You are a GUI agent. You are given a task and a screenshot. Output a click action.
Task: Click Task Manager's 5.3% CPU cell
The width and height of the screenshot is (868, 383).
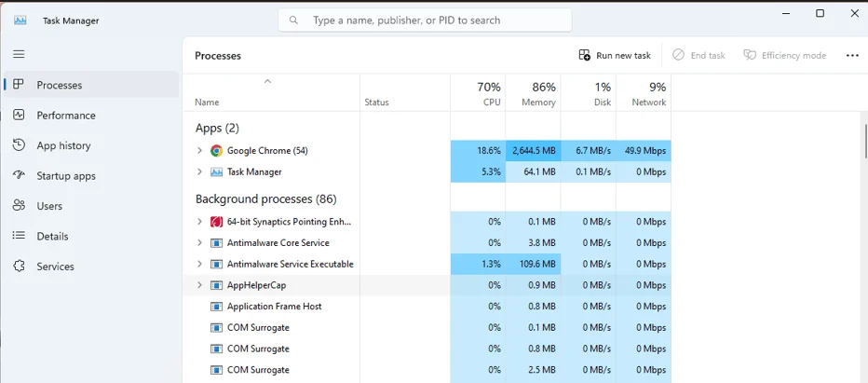click(x=478, y=171)
